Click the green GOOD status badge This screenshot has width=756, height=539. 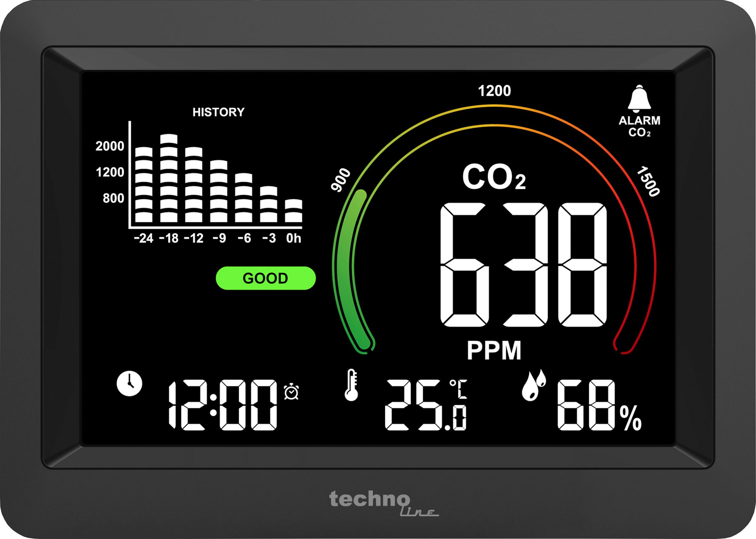[x=266, y=278]
